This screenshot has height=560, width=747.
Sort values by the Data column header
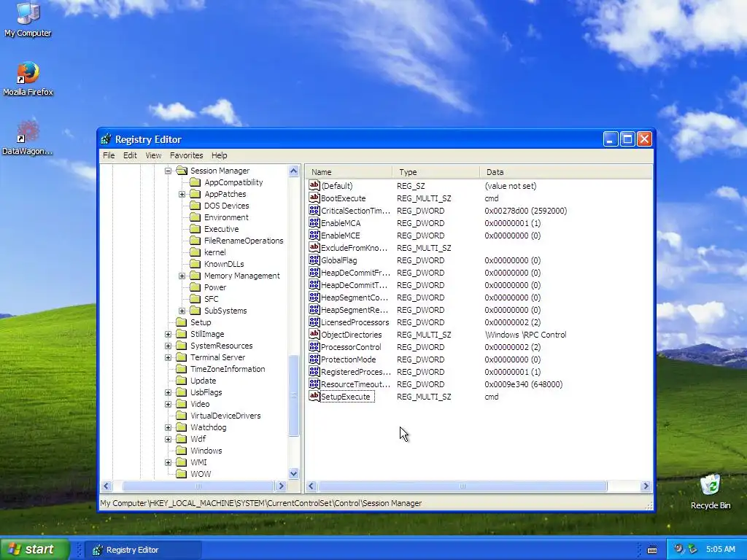(x=566, y=172)
